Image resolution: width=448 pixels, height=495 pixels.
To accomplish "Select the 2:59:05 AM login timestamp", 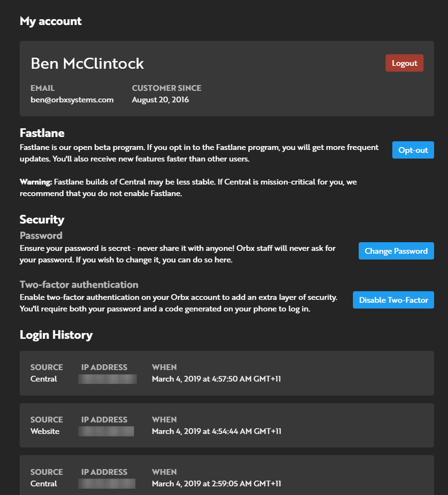I will (x=216, y=483).
